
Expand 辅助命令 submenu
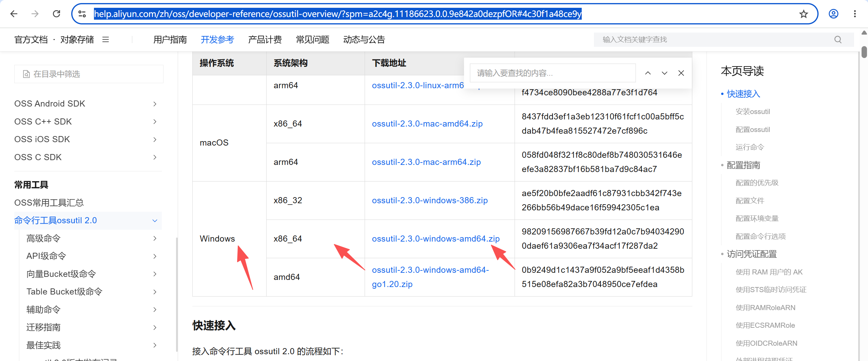pyautogui.click(x=155, y=309)
